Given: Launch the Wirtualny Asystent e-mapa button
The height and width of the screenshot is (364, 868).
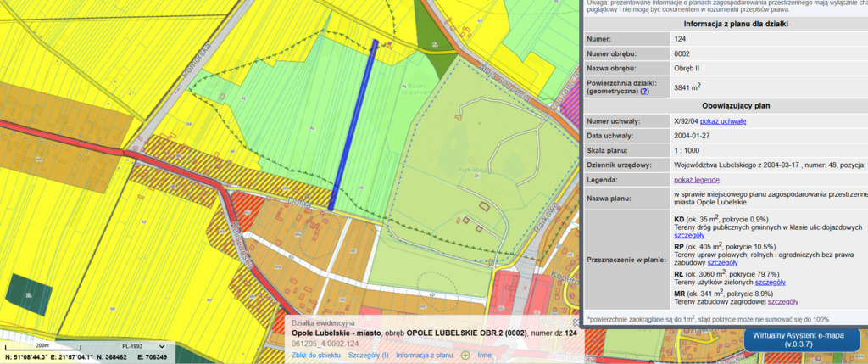Looking at the screenshot, I should pos(799,340).
